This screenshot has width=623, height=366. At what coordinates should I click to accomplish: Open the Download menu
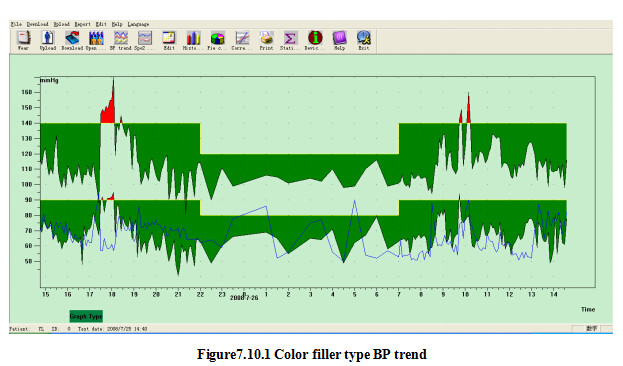[37, 24]
